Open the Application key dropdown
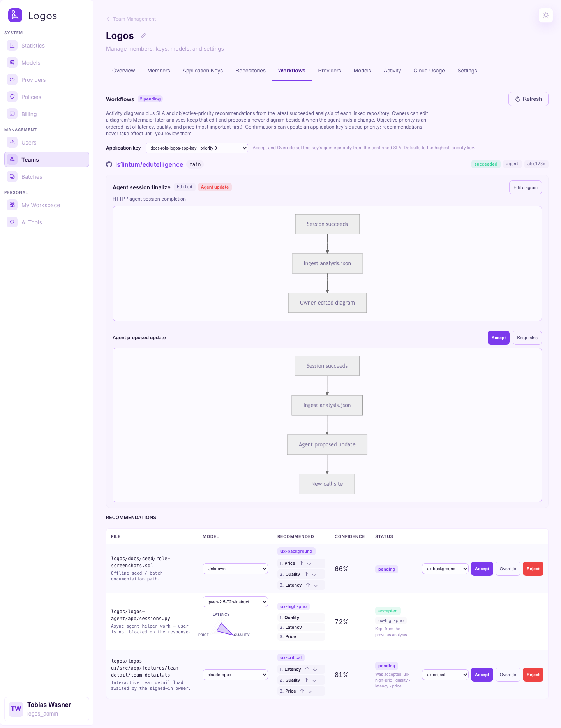This screenshot has height=728, width=561. point(197,148)
